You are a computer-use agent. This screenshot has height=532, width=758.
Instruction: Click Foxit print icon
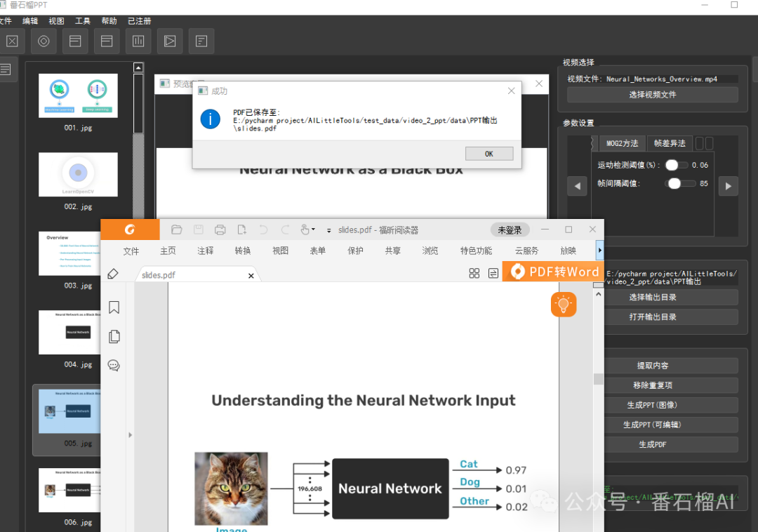(220, 230)
